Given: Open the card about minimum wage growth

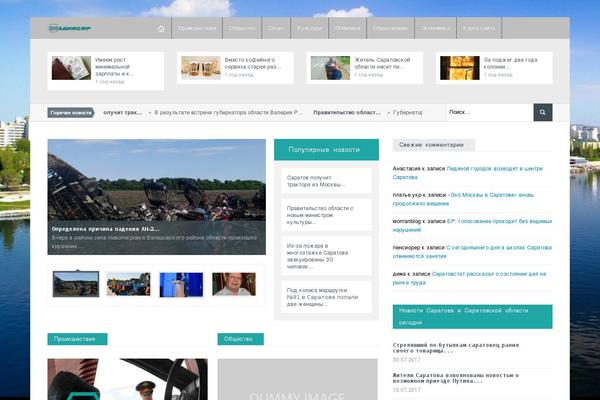Looking at the screenshot, I should pyautogui.click(x=106, y=71).
